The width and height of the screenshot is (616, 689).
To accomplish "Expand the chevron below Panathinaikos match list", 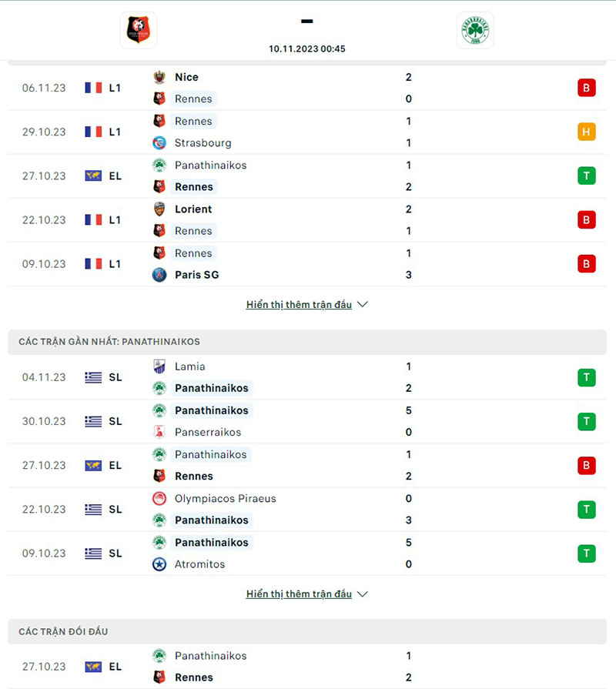I will (362, 594).
